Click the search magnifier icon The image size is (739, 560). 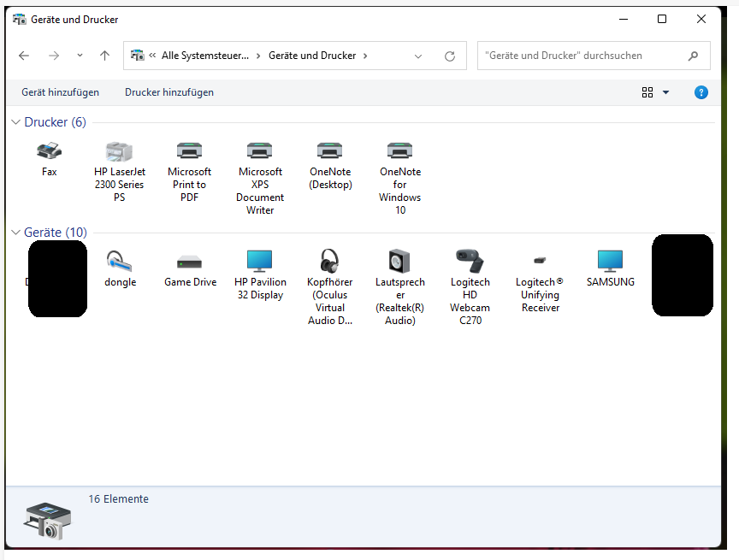[694, 56]
